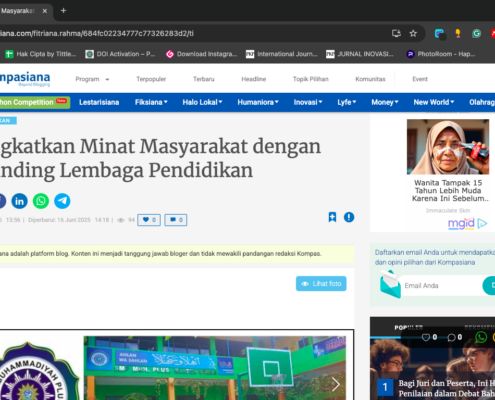This screenshot has height=400, width=495.
Task: Expand the Program dropdown menu
Action: (92, 79)
